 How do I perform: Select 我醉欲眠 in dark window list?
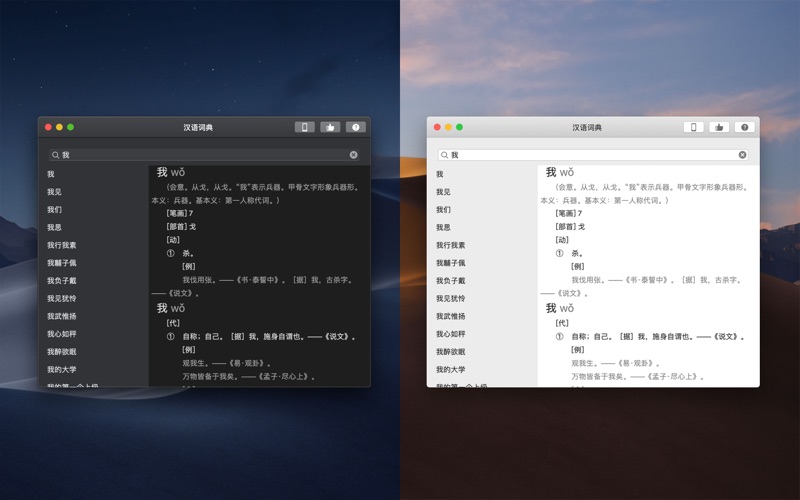coord(62,352)
